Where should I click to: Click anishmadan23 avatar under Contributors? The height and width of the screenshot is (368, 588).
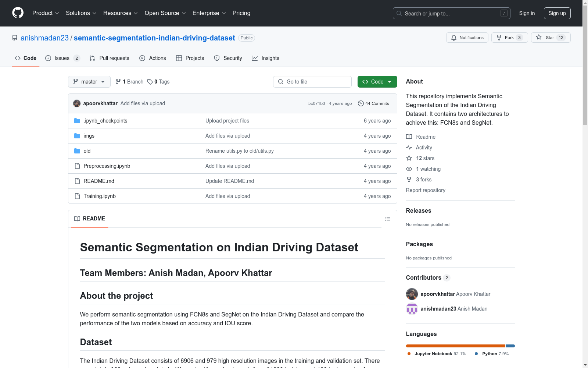[412, 309]
